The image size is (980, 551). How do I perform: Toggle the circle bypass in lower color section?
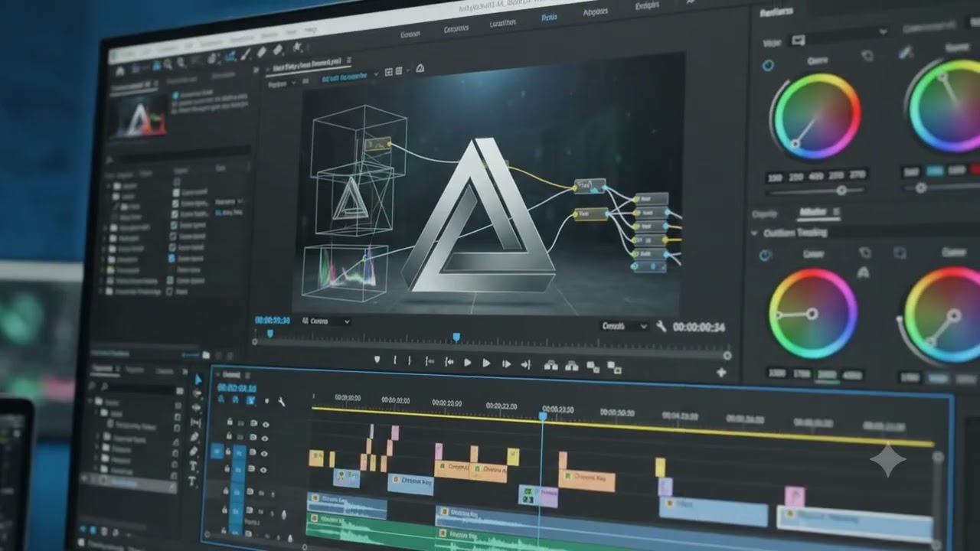[x=765, y=256]
